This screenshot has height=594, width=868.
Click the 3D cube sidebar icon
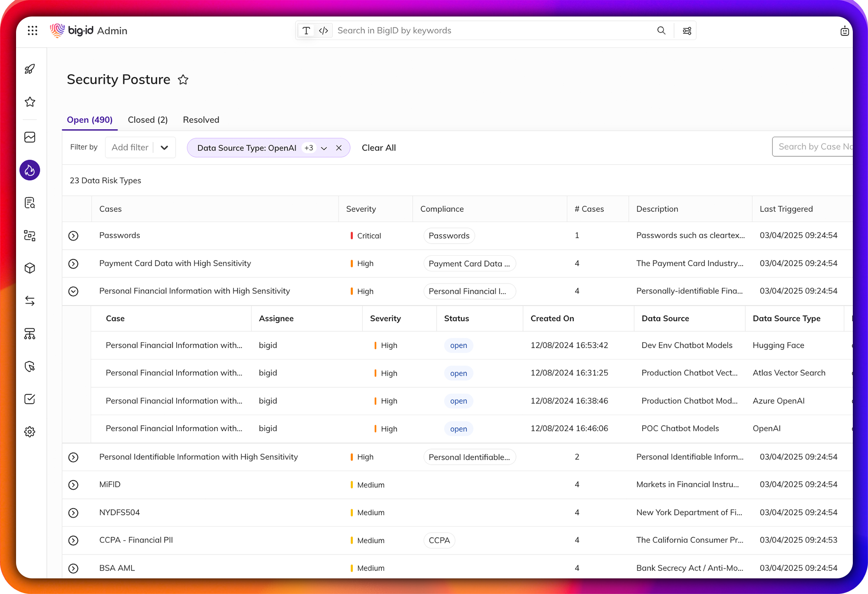[30, 268]
